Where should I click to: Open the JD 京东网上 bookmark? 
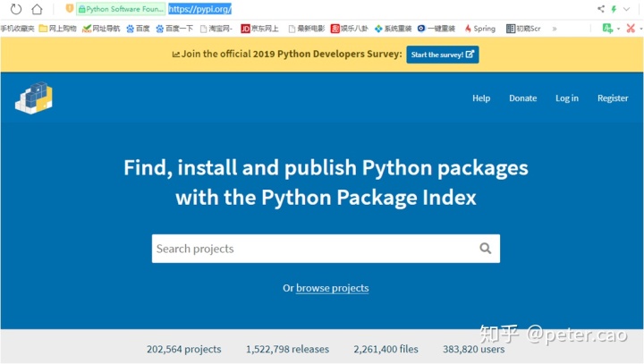[x=259, y=29]
